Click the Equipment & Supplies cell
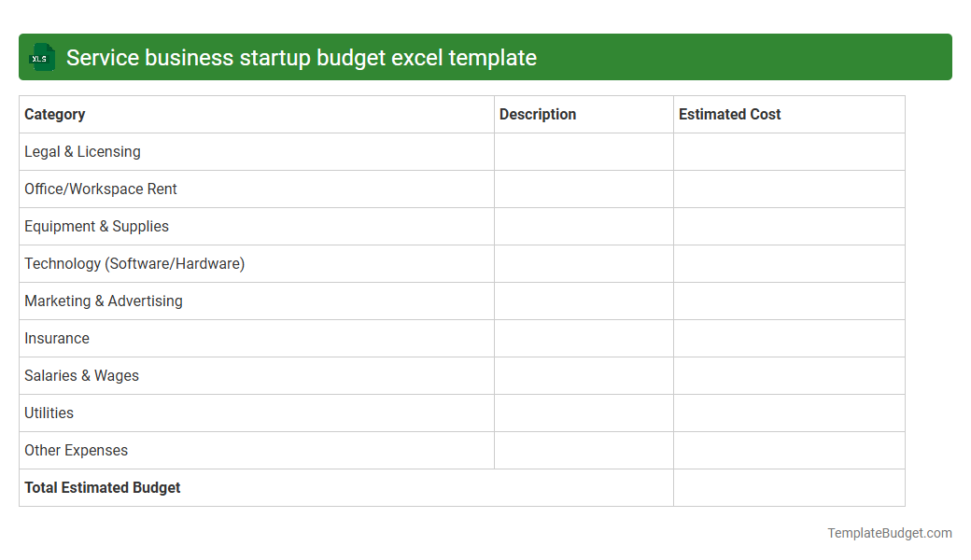 pos(96,226)
